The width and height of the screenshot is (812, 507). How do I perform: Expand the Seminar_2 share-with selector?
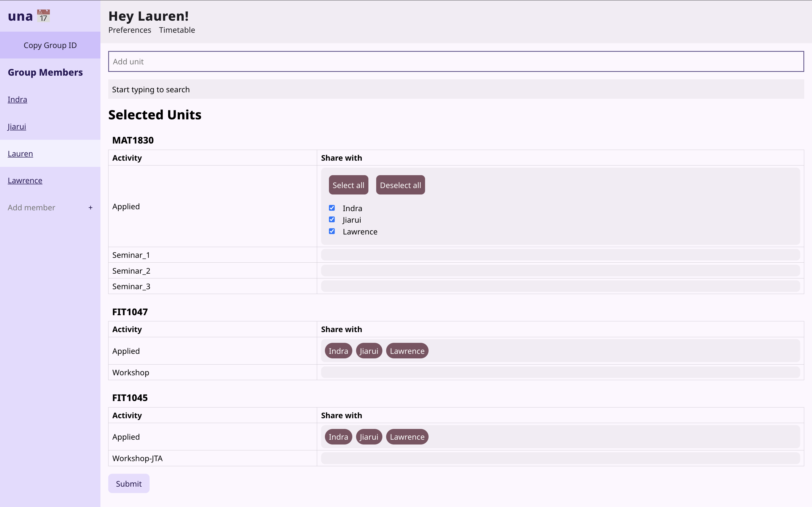(x=560, y=271)
